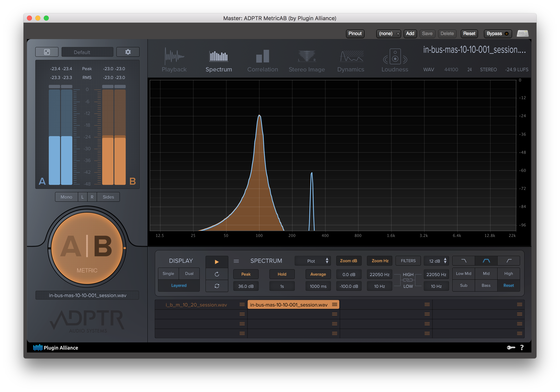Select Single display mode
The width and height of the screenshot is (560, 392).
pos(168,274)
